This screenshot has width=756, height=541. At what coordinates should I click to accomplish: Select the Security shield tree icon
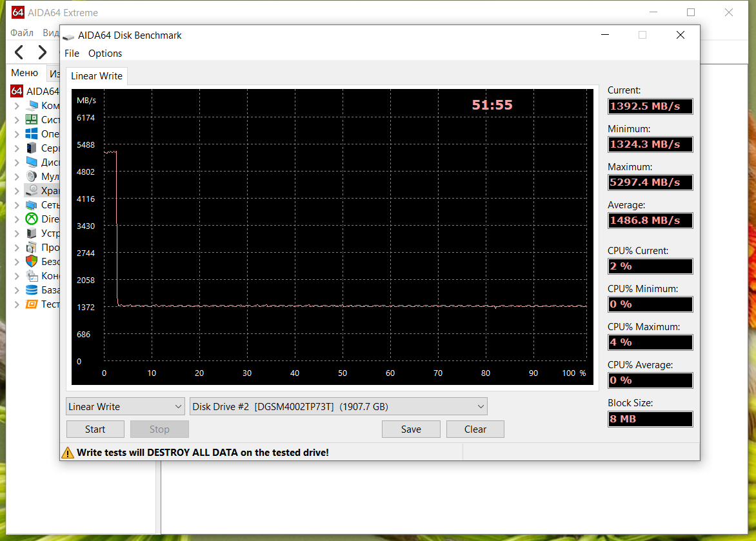coord(32,261)
